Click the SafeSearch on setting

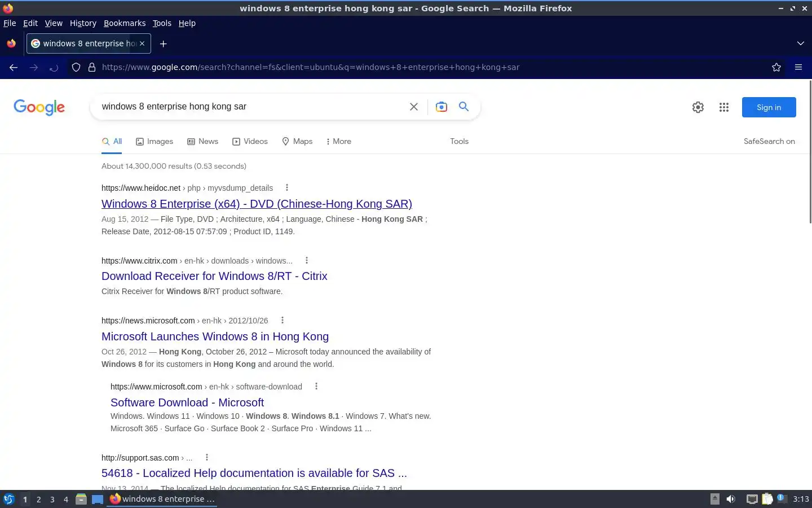(769, 142)
